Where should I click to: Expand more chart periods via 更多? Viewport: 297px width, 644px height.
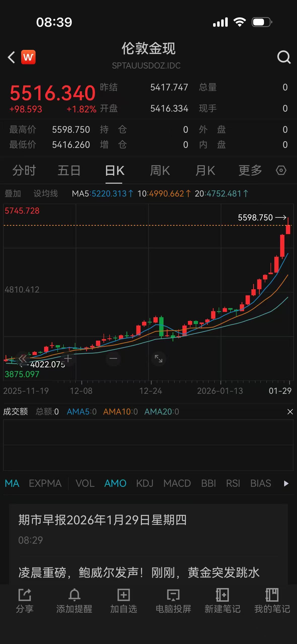click(250, 170)
